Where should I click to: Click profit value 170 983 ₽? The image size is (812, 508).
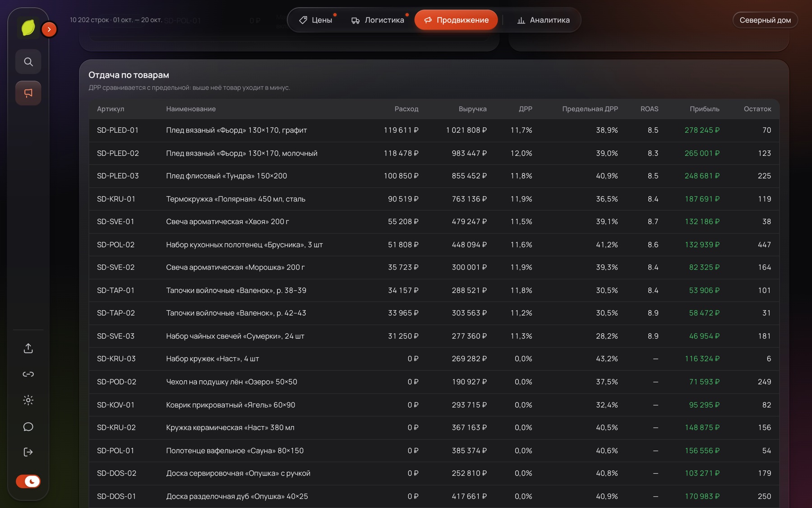click(702, 496)
